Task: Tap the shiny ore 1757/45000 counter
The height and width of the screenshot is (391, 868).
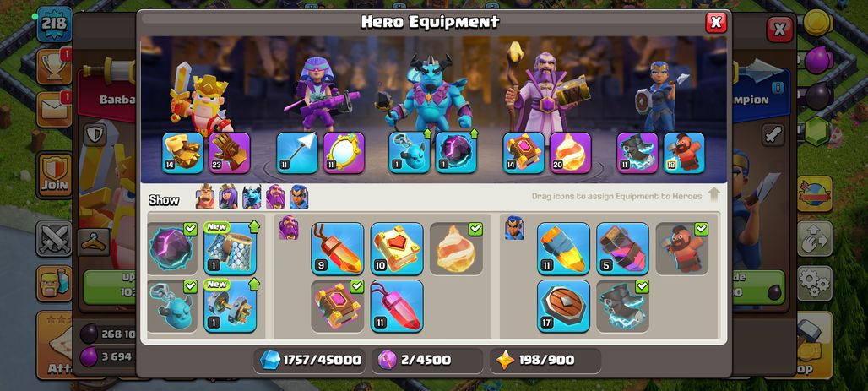Action: (x=311, y=360)
